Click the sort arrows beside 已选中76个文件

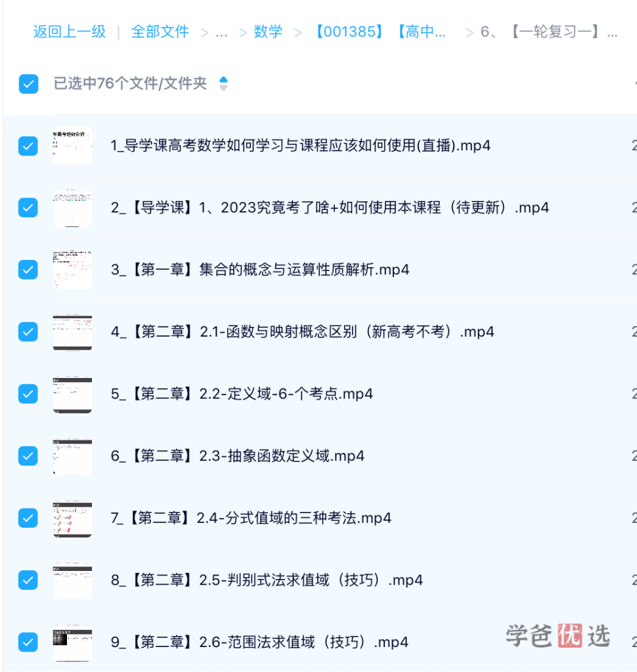point(223,83)
